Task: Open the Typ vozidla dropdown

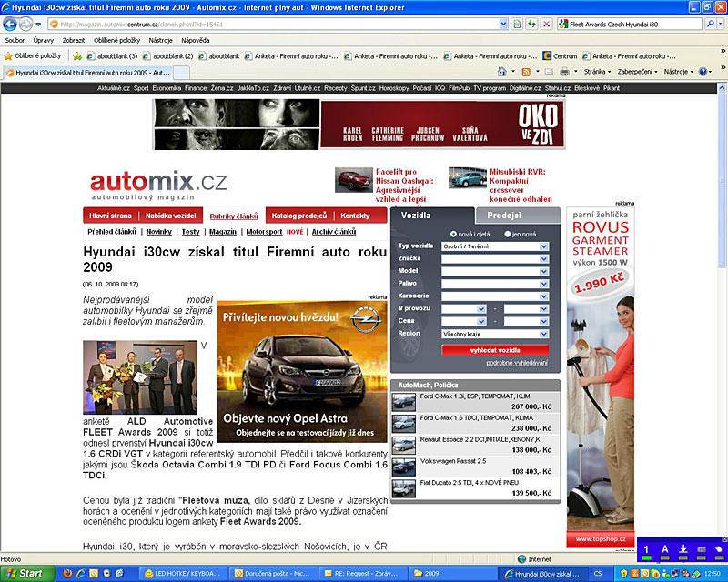Action: point(495,246)
